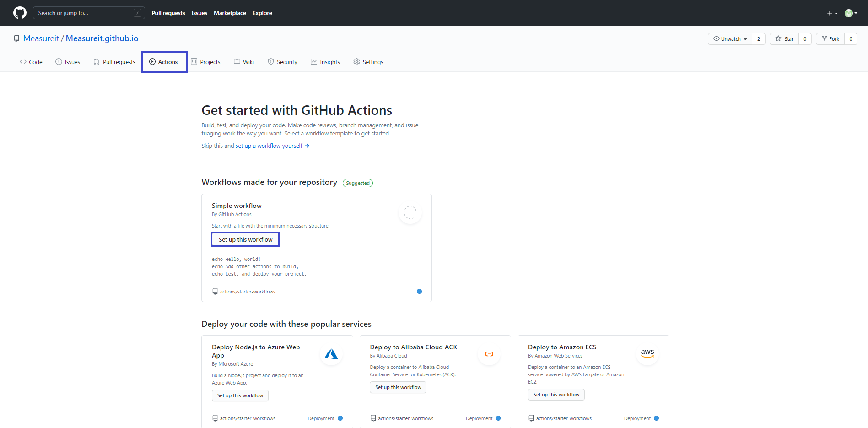Open the repository Settings tab
The image size is (868, 428).
[368, 62]
